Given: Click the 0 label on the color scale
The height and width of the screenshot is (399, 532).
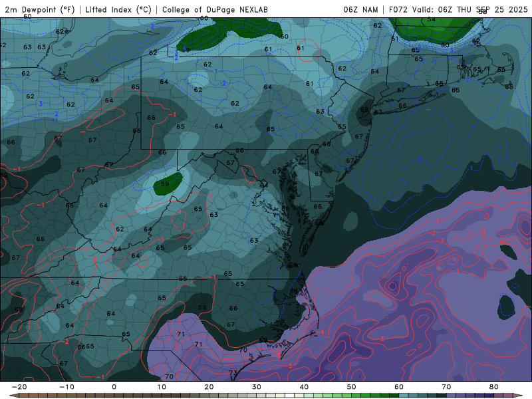Looking at the screenshot, I should (x=114, y=387).
